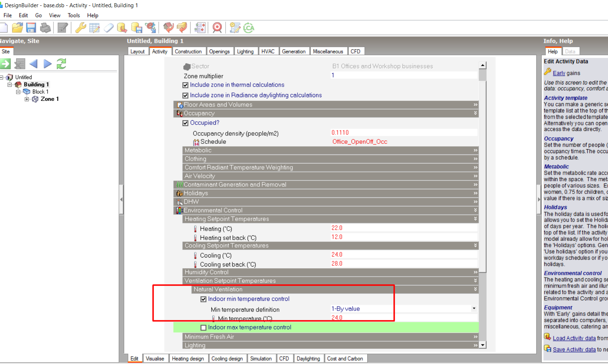
Task: Expand the Humidity Control section
Action: click(x=330, y=272)
